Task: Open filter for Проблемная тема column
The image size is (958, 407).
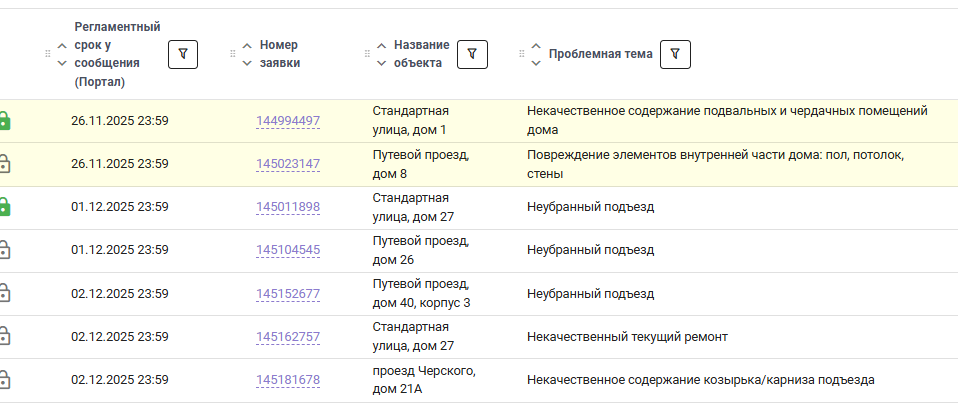Action: click(675, 54)
